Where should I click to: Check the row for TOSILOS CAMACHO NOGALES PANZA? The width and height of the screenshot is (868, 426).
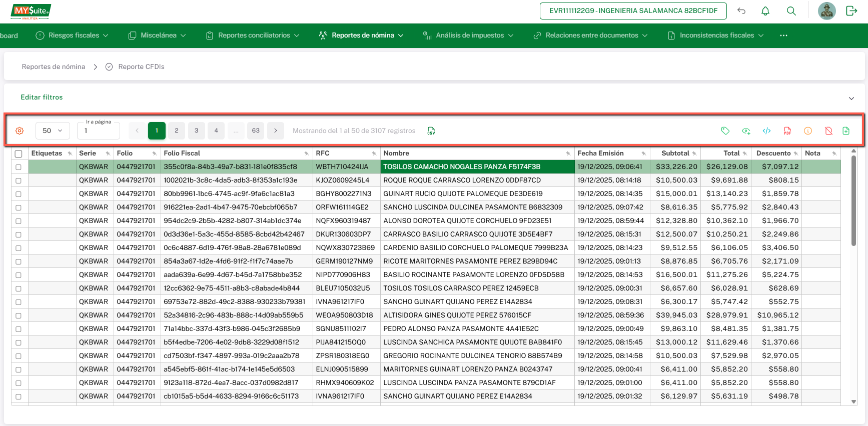coord(19,167)
